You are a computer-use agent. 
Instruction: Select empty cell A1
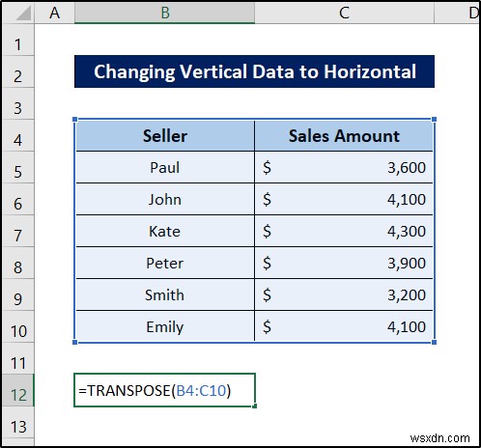tap(54, 40)
